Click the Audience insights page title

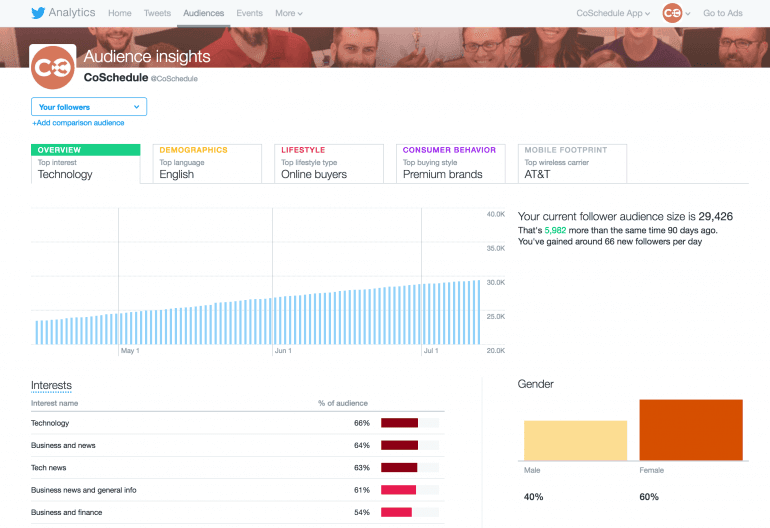click(147, 56)
